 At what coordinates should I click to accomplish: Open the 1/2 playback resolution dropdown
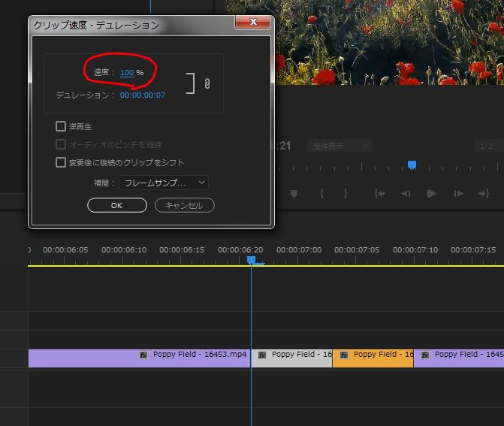488,146
